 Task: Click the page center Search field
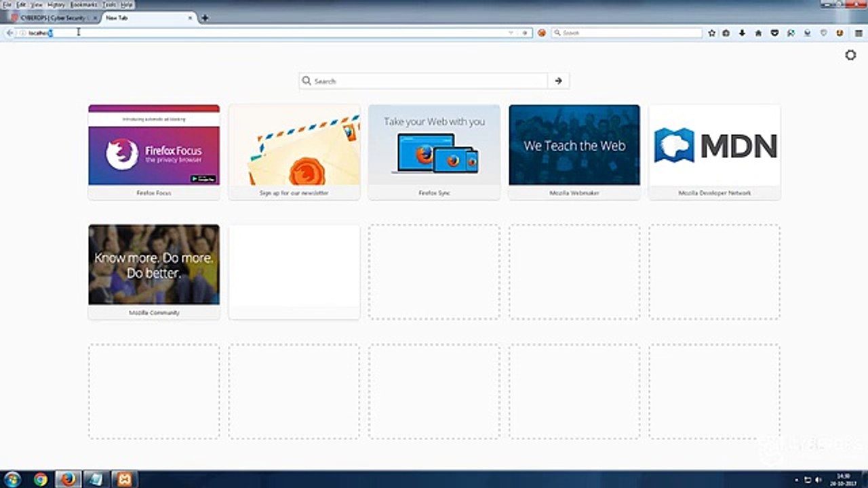tap(423, 81)
